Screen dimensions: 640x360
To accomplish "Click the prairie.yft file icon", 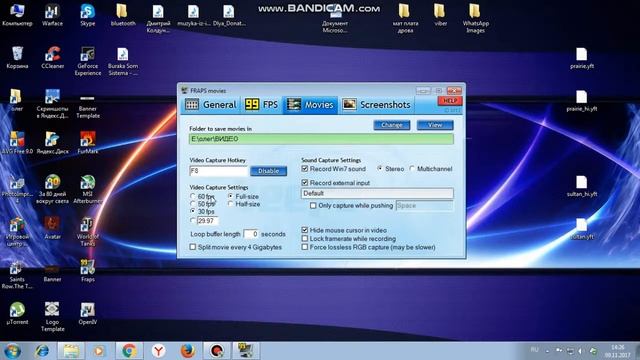I will (582, 58).
